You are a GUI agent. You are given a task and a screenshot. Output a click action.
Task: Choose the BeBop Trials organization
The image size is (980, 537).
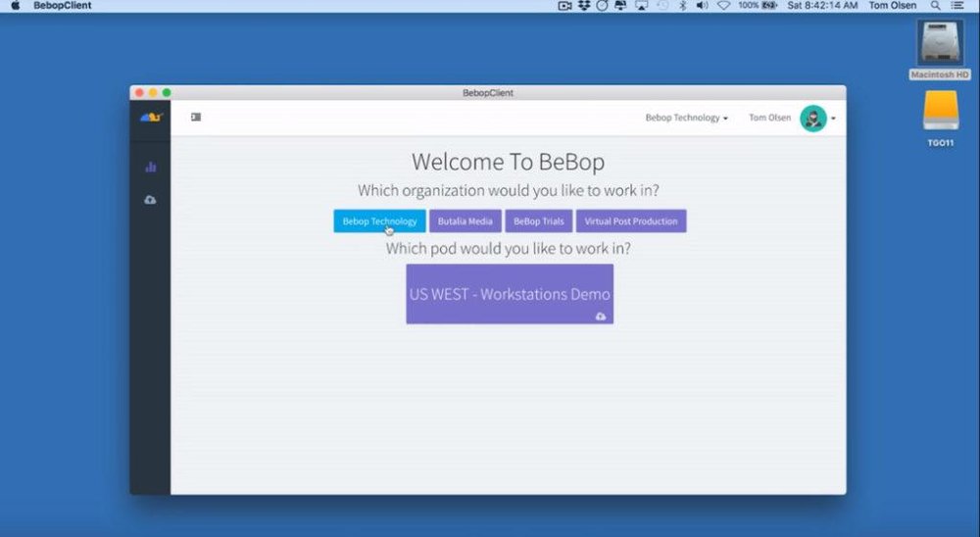[539, 221]
